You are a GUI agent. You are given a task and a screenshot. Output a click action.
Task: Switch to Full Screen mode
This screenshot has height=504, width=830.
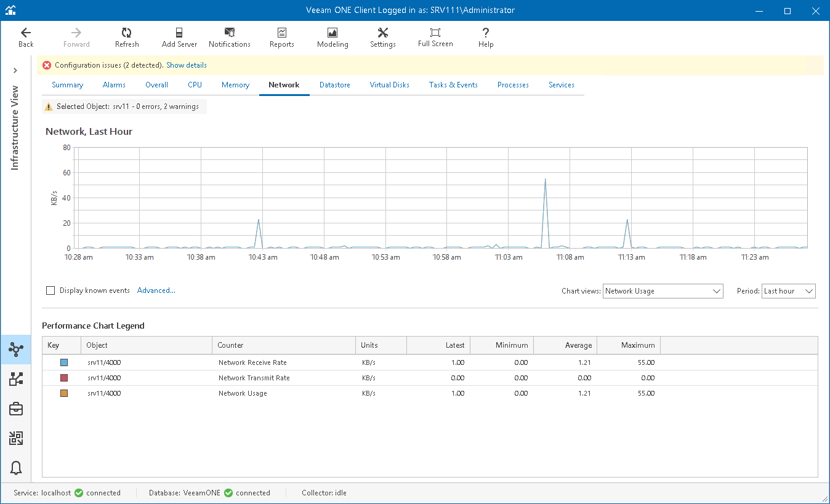pos(435,38)
